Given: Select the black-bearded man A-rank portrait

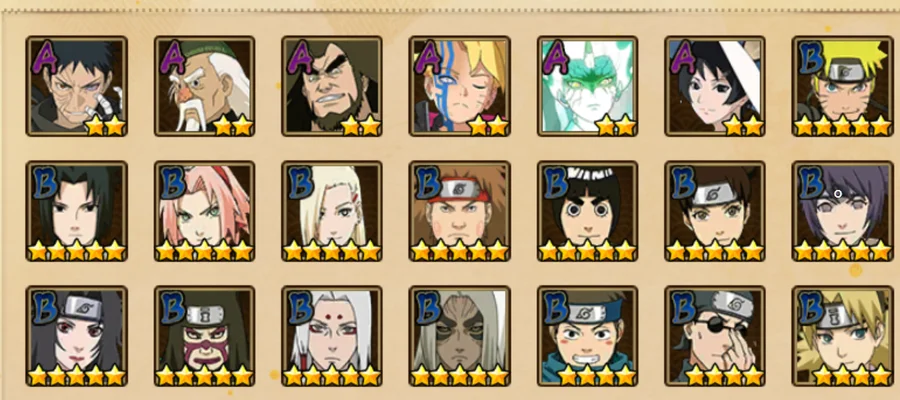Looking at the screenshot, I should pyautogui.click(x=332, y=86).
